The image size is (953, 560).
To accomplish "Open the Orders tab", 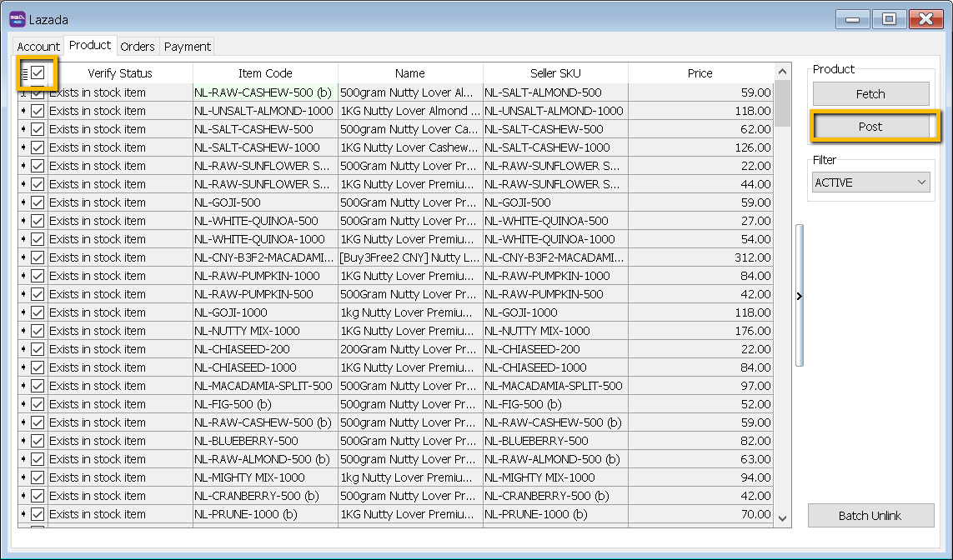I will click(138, 47).
